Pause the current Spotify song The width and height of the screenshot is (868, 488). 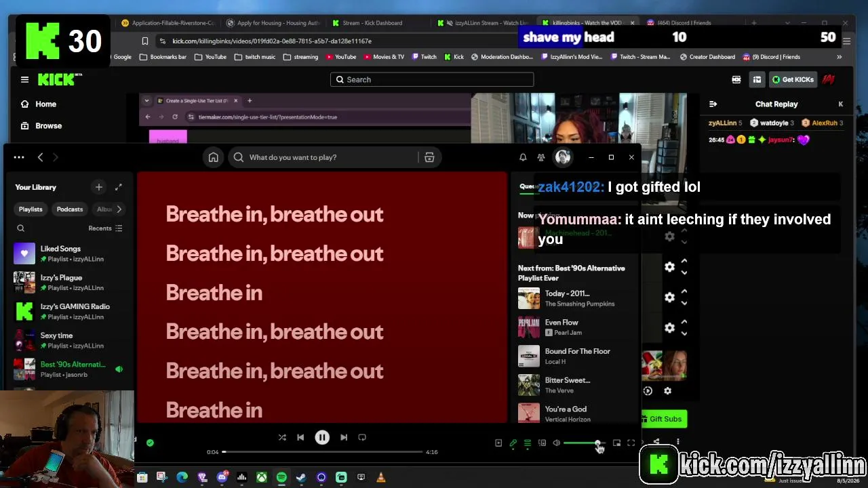tap(322, 438)
